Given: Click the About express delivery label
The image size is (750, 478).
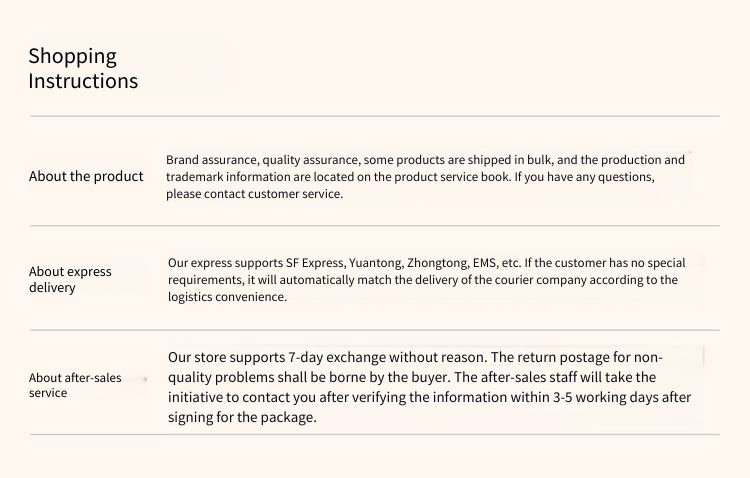Looking at the screenshot, I should 70,279.
